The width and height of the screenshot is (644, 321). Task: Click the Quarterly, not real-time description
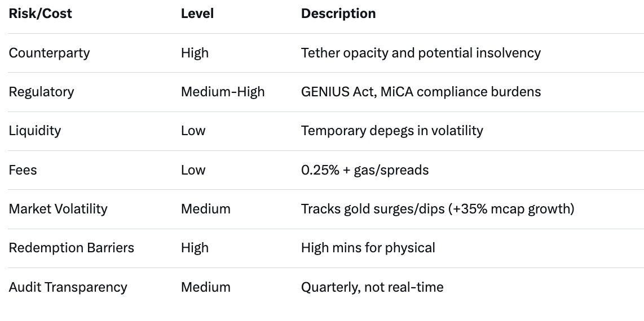click(372, 287)
